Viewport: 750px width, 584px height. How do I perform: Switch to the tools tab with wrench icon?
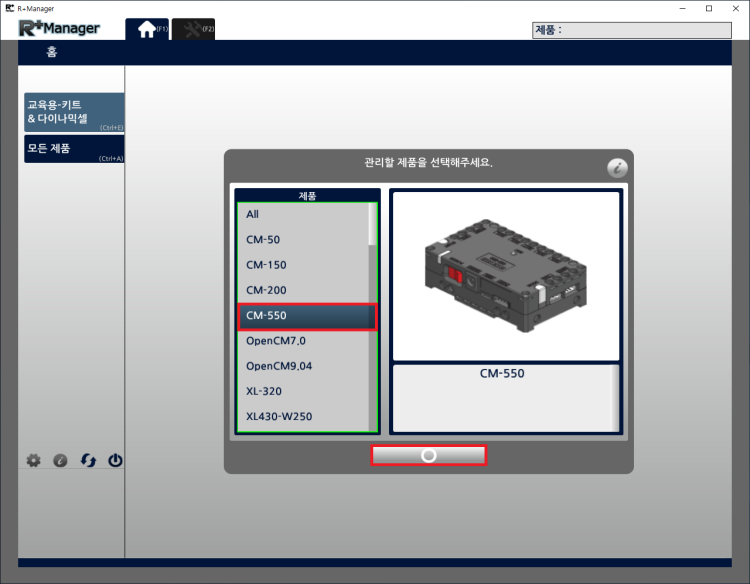click(192, 29)
